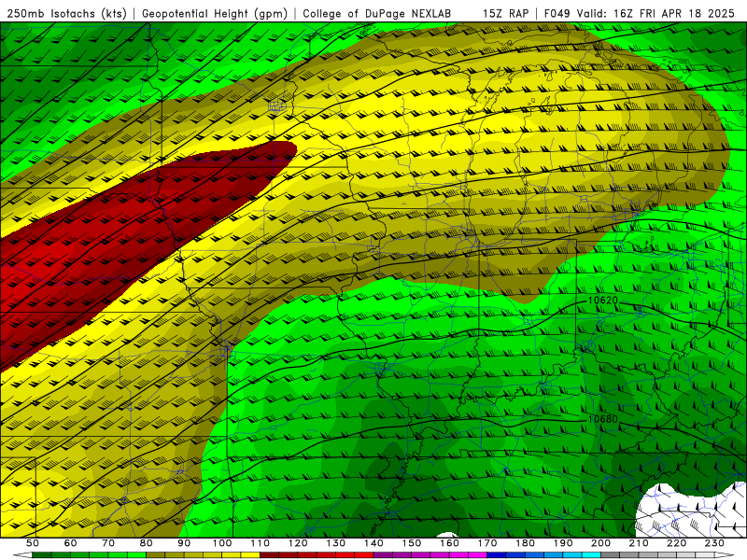Click the 'Valid: 16Z FRI APR 18 2025' text
Viewport: 747px width, 560px height.
(x=656, y=14)
